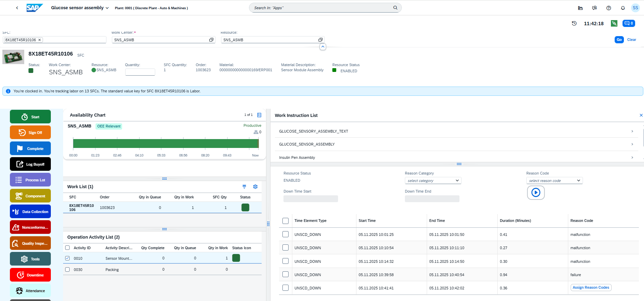
Task: Click the green availability chart bar
Action: tap(165, 144)
